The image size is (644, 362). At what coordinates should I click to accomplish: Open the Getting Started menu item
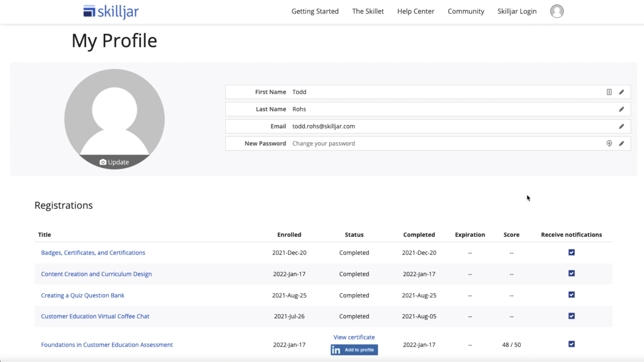(315, 11)
